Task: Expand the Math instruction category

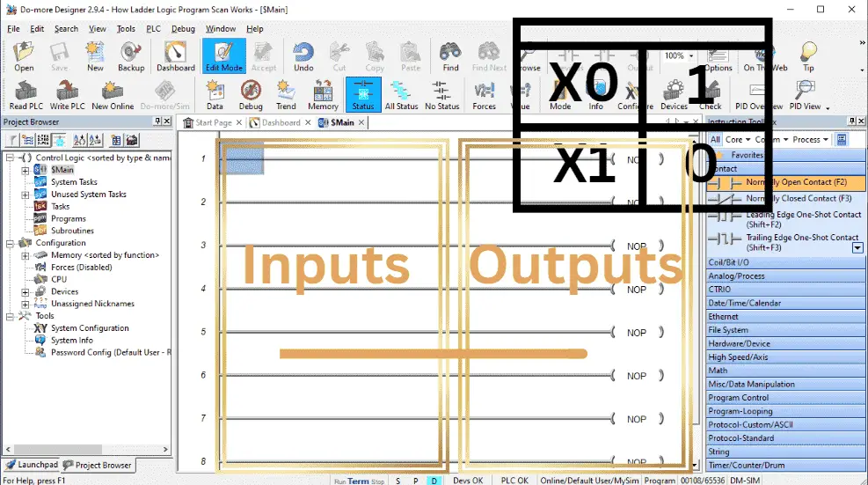Action: (785, 371)
